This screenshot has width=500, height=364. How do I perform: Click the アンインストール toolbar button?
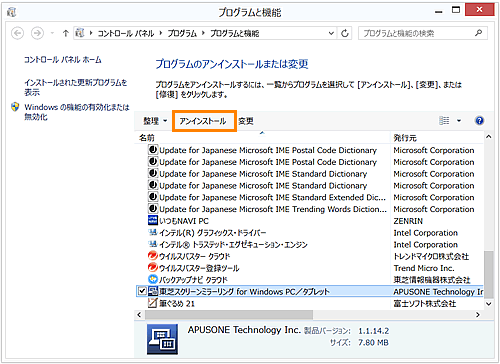tap(203, 121)
